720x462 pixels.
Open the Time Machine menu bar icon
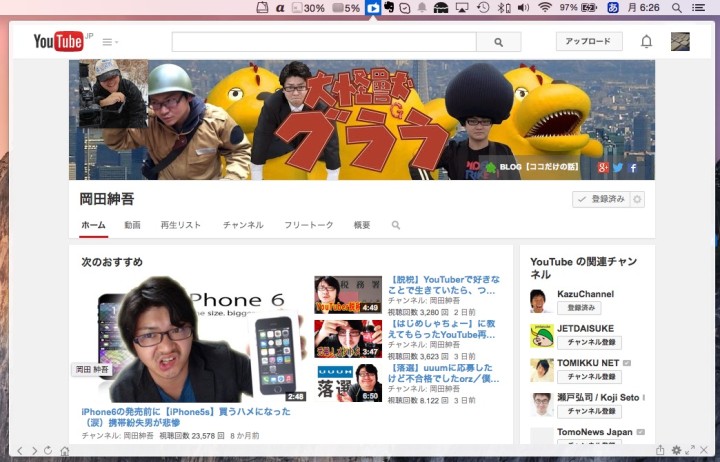[x=483, y=7]
